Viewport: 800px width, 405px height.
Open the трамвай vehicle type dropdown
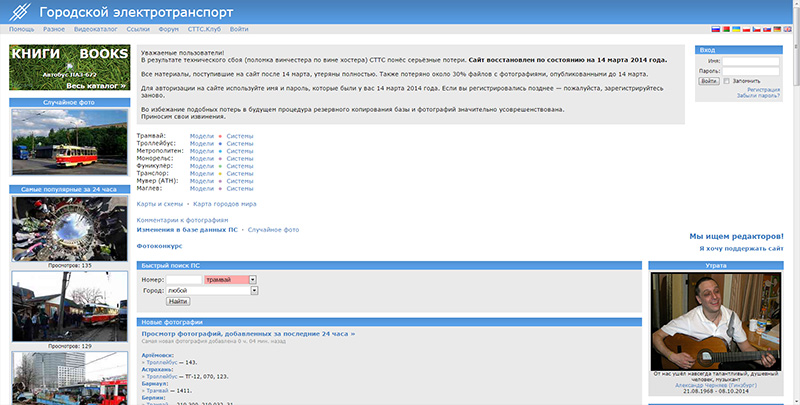(x=230, y=280)
